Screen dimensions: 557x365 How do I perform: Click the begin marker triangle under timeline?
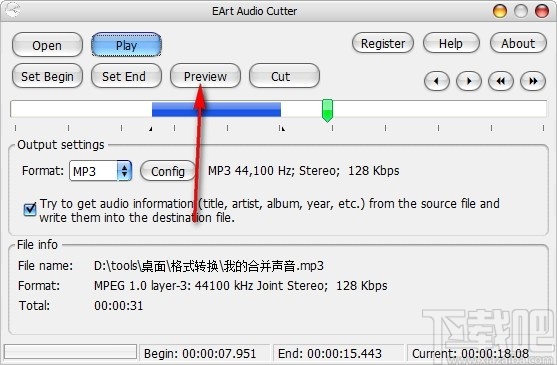click(151, 129)
